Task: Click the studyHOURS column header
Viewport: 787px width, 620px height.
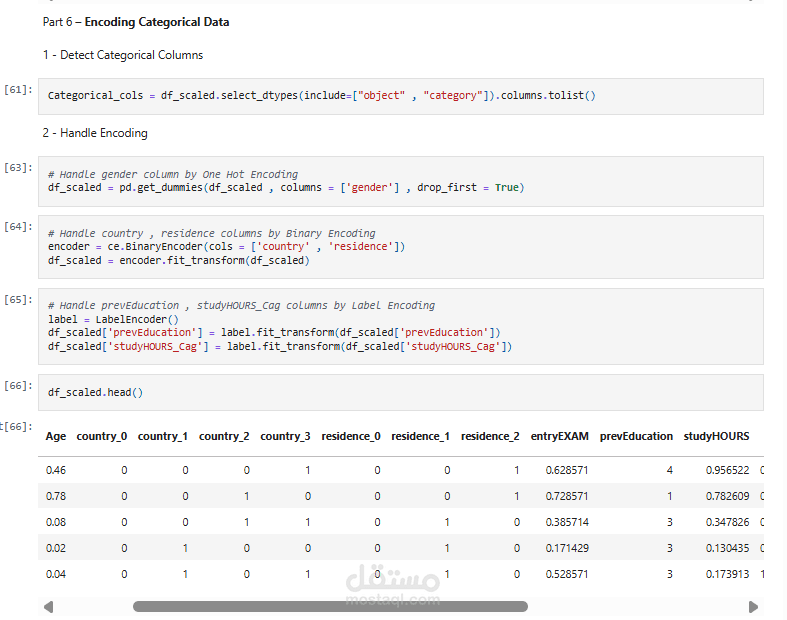Action: point(716,436)
